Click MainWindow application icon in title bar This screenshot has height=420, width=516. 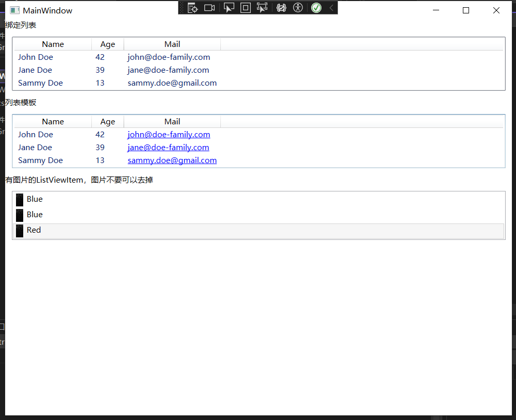(14, 10)
